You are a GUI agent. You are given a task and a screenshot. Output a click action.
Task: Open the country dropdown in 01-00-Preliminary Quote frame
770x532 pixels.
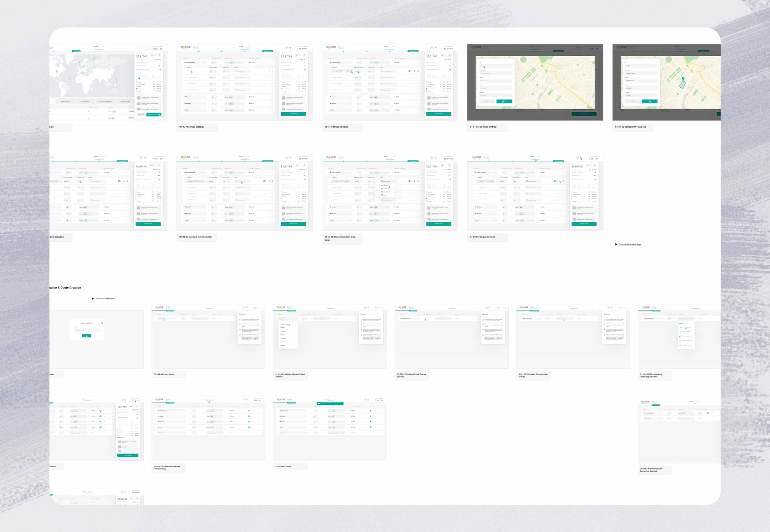click(x=168, y=319)
